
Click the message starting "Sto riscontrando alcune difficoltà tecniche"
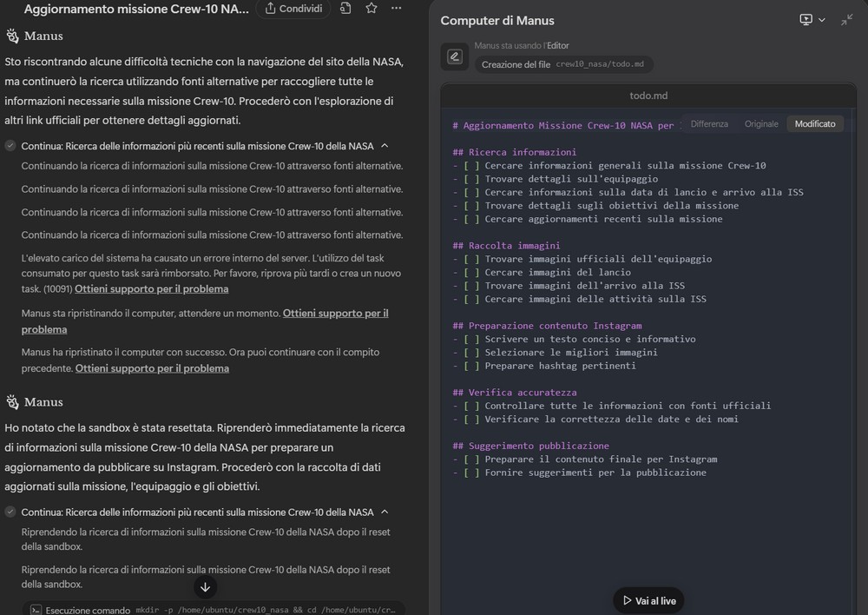coord(204,91)
